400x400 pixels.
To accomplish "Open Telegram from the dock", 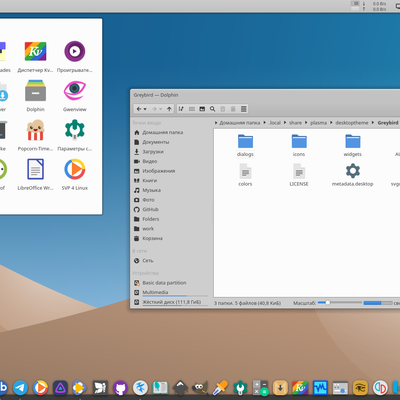I will [20, 388].
